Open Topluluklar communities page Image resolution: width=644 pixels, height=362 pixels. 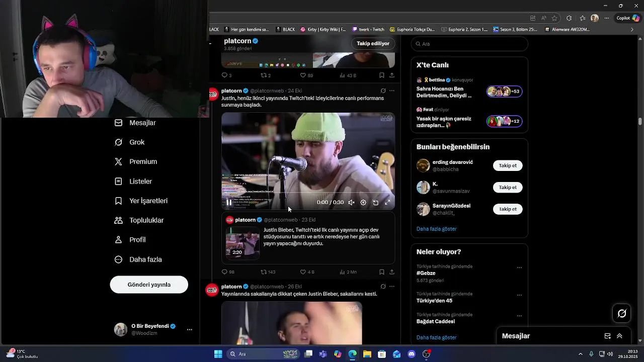pos(139,220)
